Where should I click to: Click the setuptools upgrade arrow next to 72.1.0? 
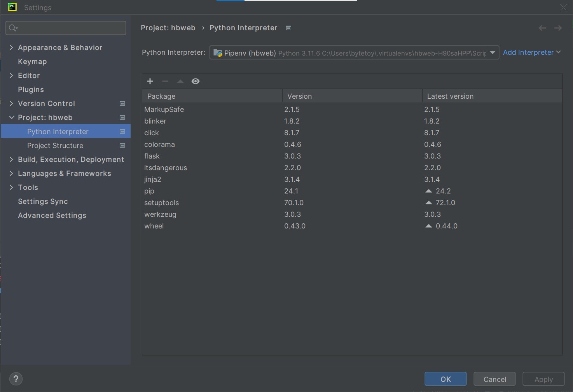click(429, 202)
